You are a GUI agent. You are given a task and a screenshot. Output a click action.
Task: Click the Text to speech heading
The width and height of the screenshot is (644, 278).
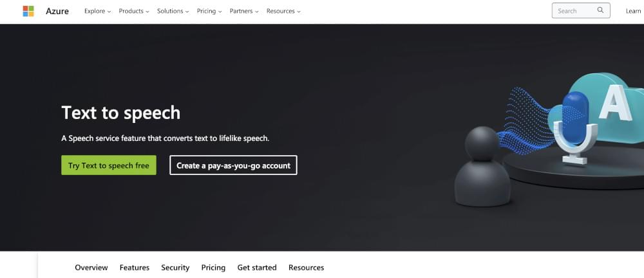coord(121,113)
